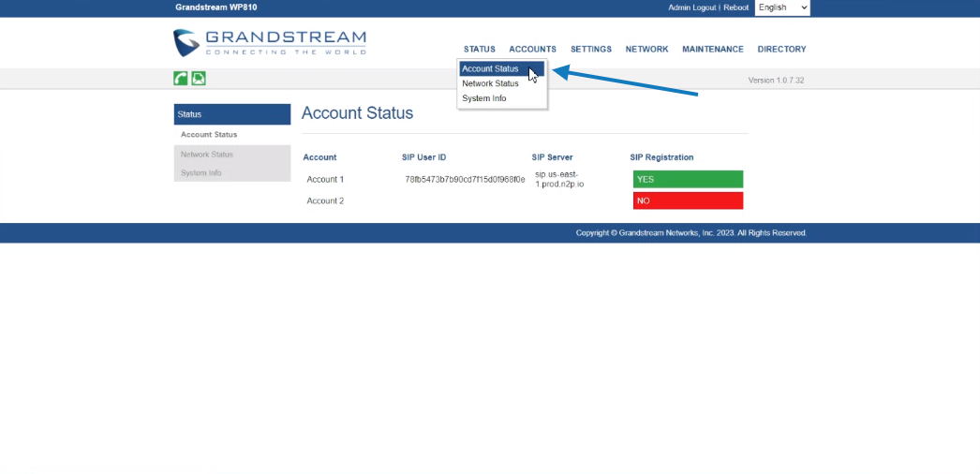The width and height of the screenshot is (980, 474).
Task: Click the Account 2 row label
Action: coord(325,201)
